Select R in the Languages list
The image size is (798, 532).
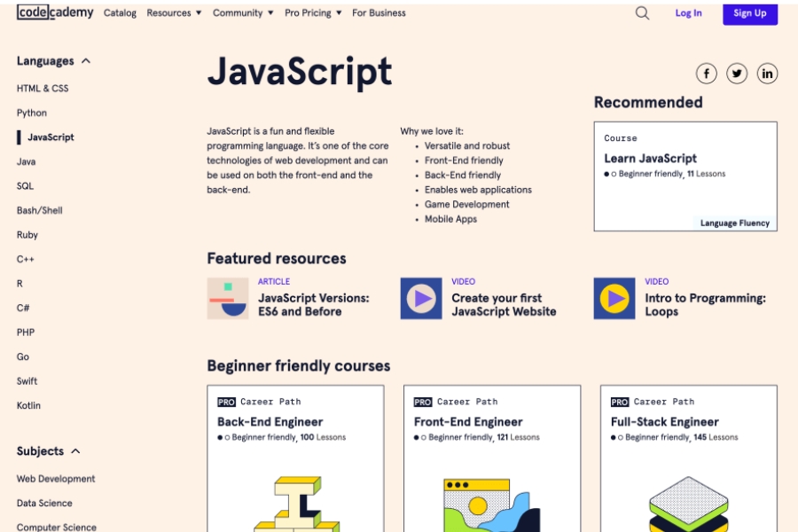coord(20,284)
